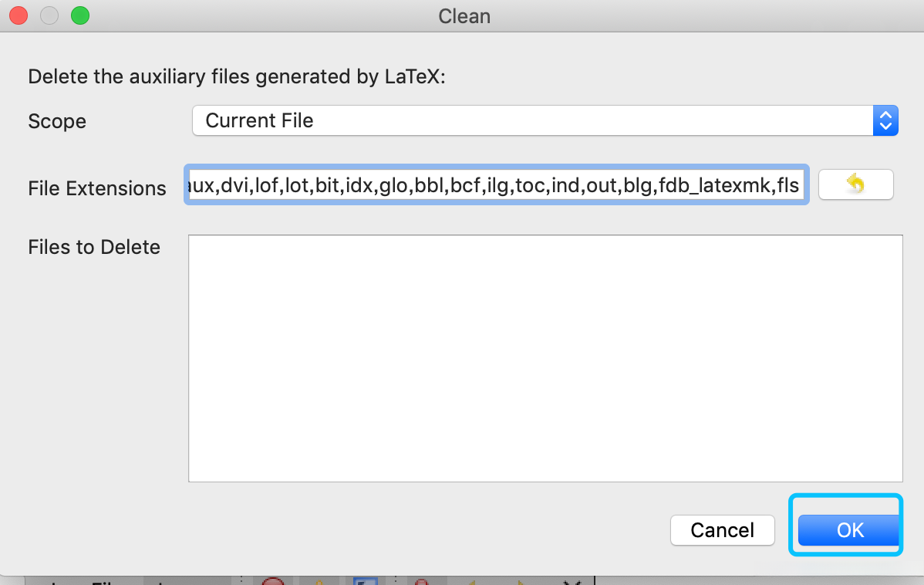Click the green zoom window button
The image size is (924, 585).
coord(79,15)
